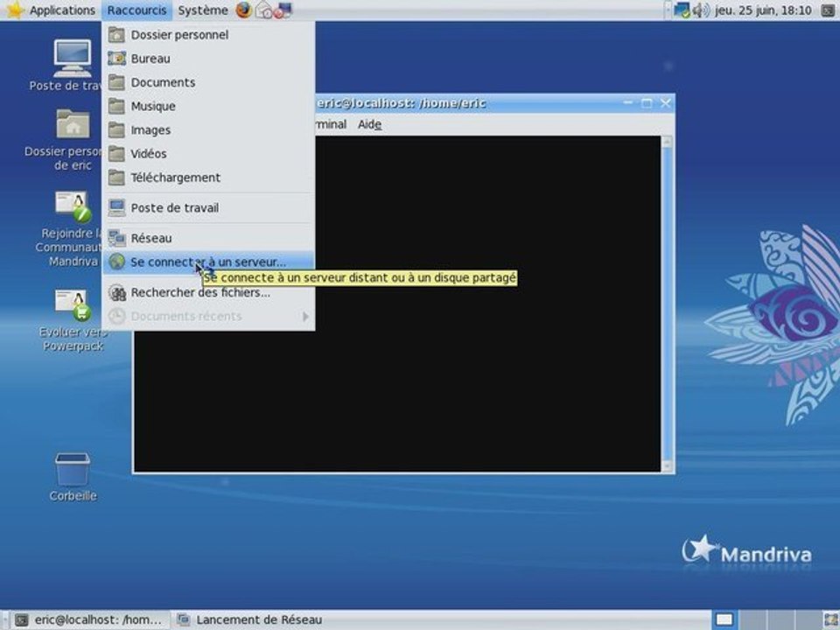Click the small icon right of the clock
The width and height of the screenshot is (840, 630).
coord(829,10)
